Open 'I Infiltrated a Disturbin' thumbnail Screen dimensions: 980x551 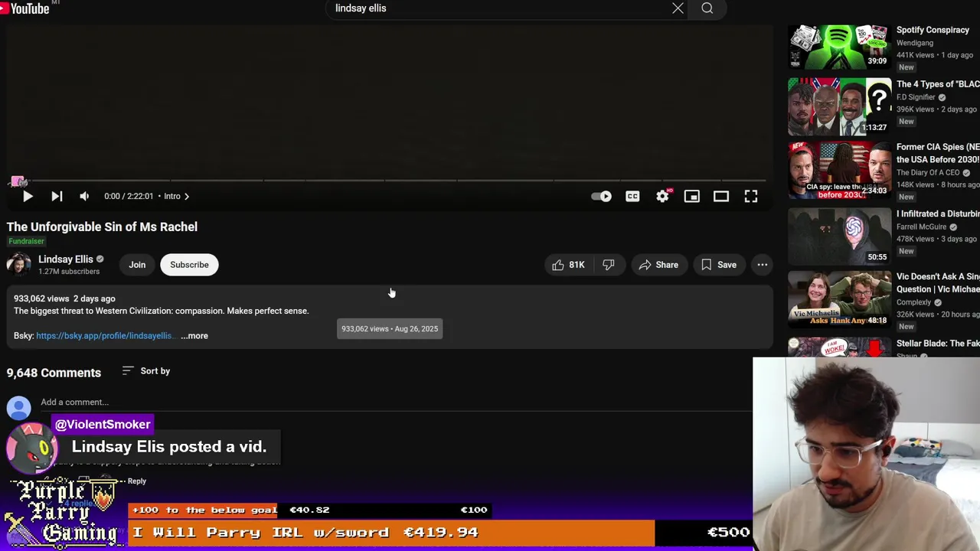pos(840,236)
